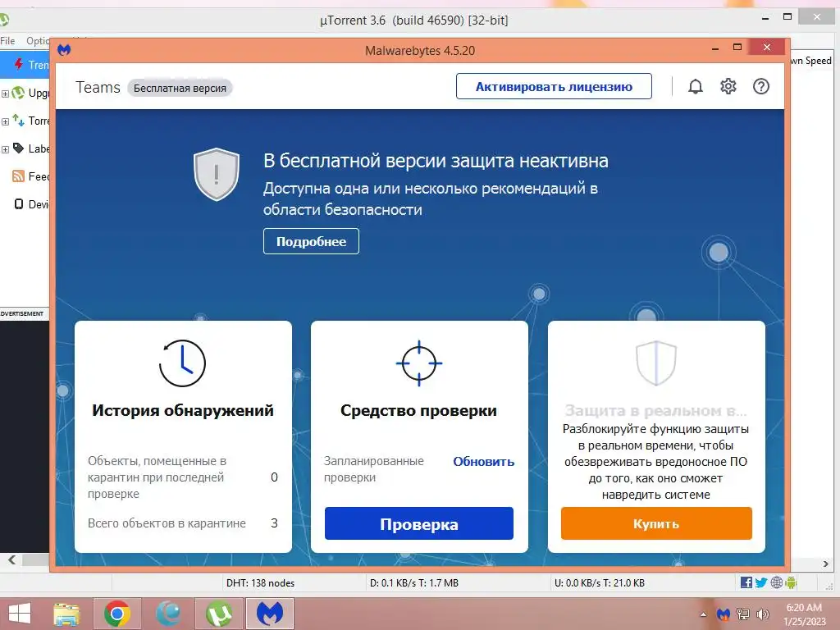
Task: Click uTorrent scrollbar left arrow
Action: click(x=11, y=559)
